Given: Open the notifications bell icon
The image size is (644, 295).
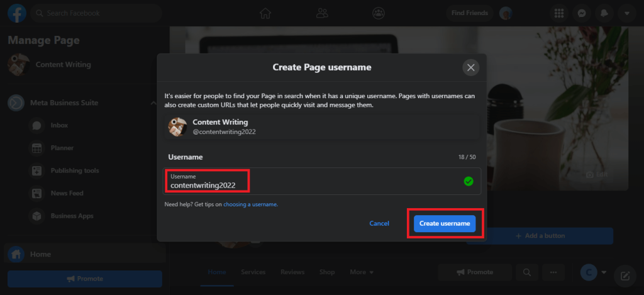Looking at the screenshot, I should coord(604,13).
